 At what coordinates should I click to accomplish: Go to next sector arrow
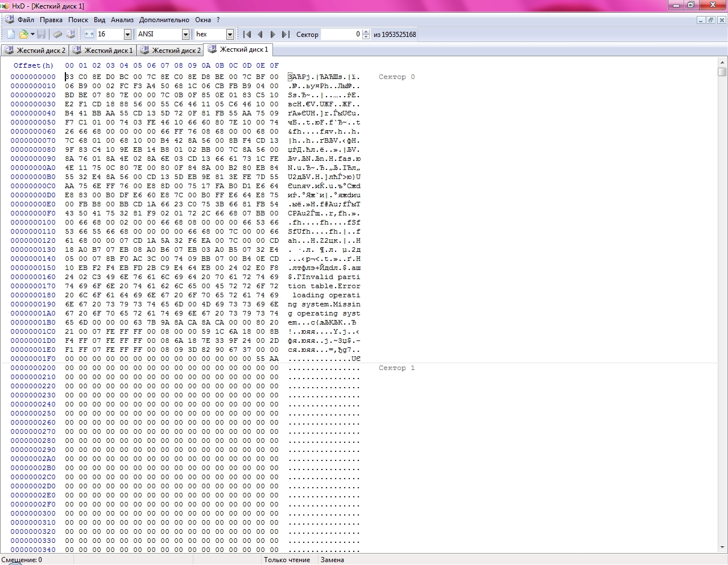tap(272, 35)
